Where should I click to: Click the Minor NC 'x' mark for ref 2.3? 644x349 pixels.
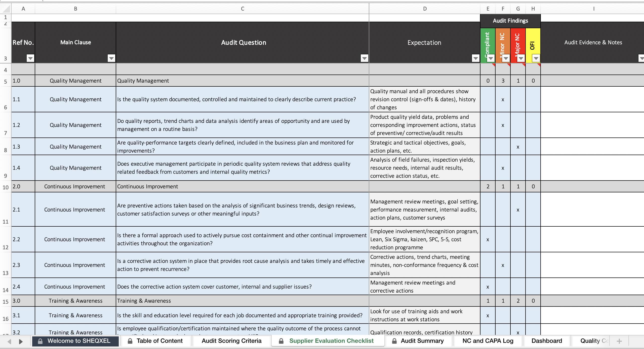(503, 265)
